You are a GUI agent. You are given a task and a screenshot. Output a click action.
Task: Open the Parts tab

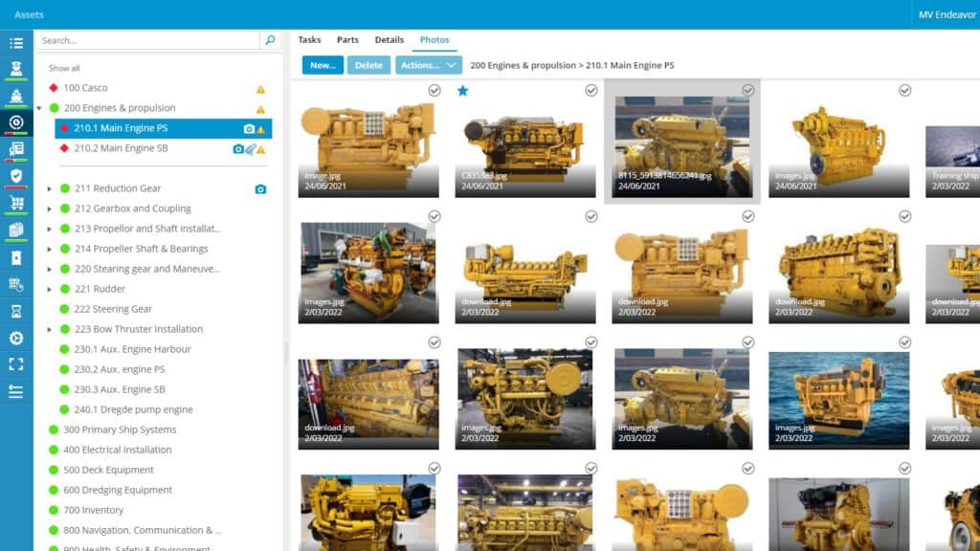[x=347, y=40]
